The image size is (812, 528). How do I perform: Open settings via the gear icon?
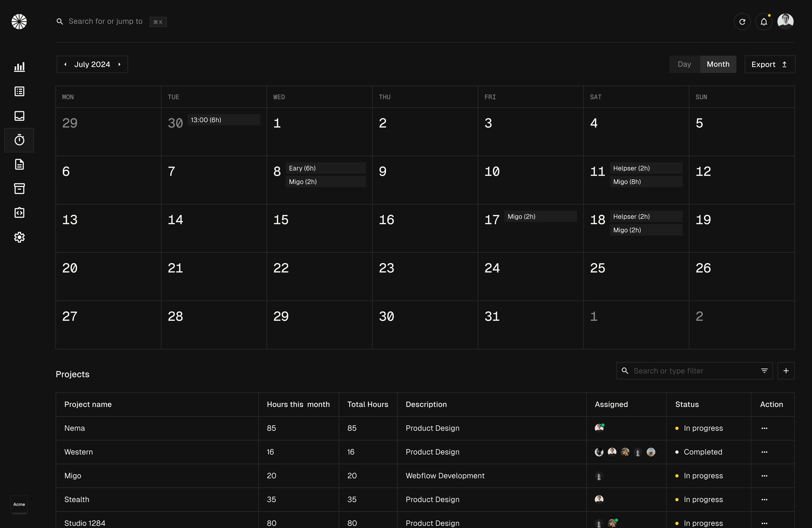click(x=19, y=237)
